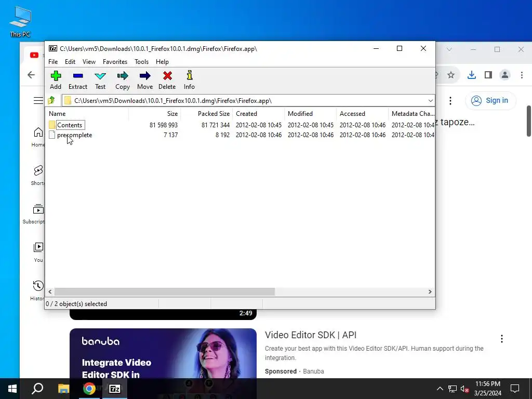Click the taskbar clock showing 11:56 PM

487,389
